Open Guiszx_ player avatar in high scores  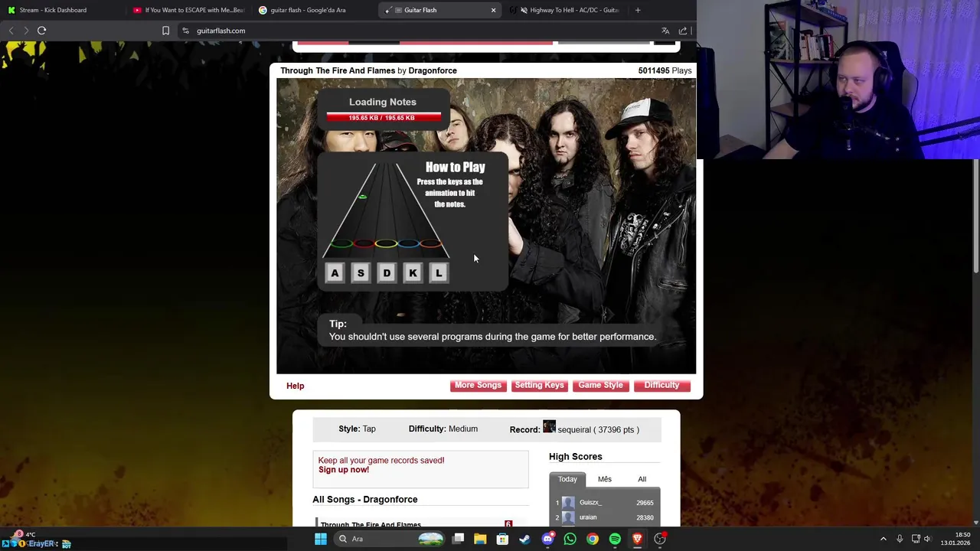coord(568,503)
